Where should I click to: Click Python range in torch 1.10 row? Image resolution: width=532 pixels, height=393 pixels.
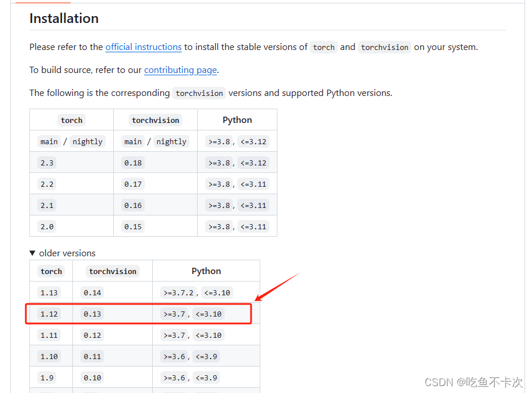[190, 357]
